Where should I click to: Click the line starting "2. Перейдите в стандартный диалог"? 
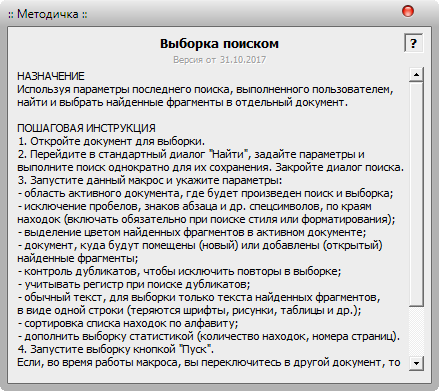[x=191, y=154]
